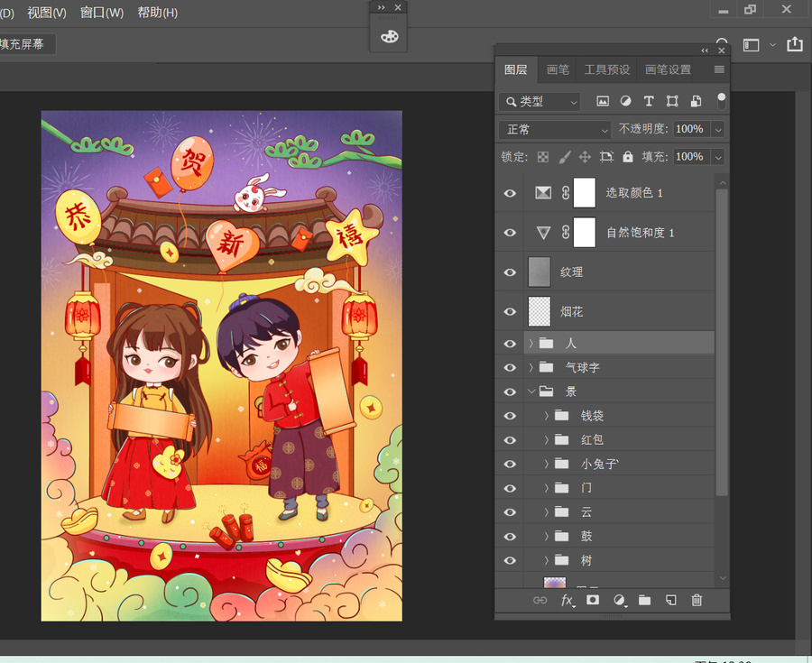Select the 图层 tab
The height and width of the screenshot is (663, 812).
pos(516,69)
